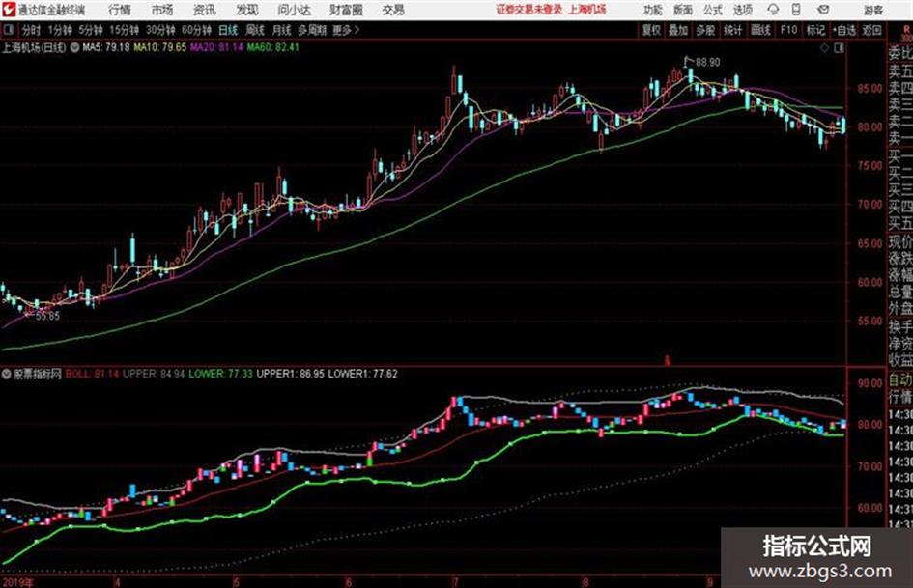This screenshot has height=588, width=913.
Task: Click the LOWER1: 77.62 value
Action: pos(362,374)
